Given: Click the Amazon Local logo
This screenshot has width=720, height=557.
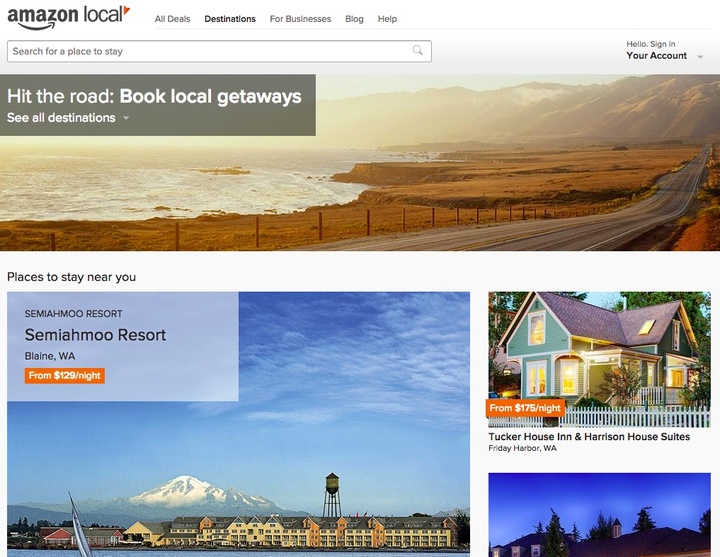Looking at the screenshot, I should point(68,17).
